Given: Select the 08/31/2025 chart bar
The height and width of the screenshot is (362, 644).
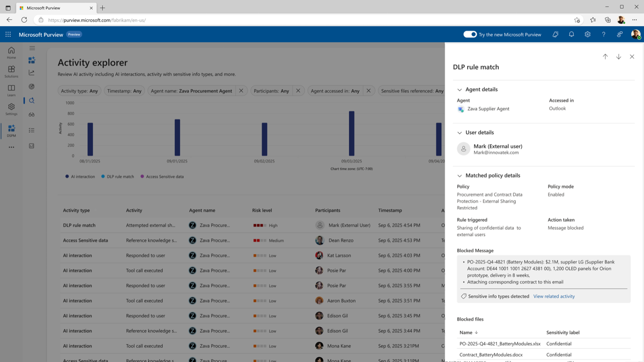Looking at the screenshot, I should click(x=90, y=139).
